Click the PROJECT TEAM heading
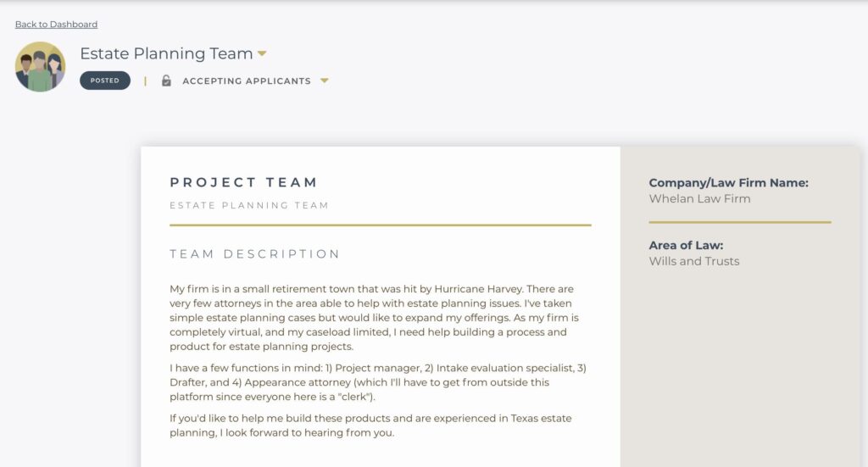 [x=243, y=182]
